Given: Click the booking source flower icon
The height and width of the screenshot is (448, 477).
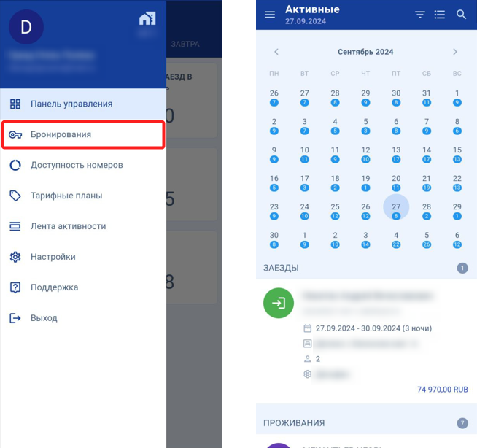Looking at the screenshot, I should click(x=307, y=374).
